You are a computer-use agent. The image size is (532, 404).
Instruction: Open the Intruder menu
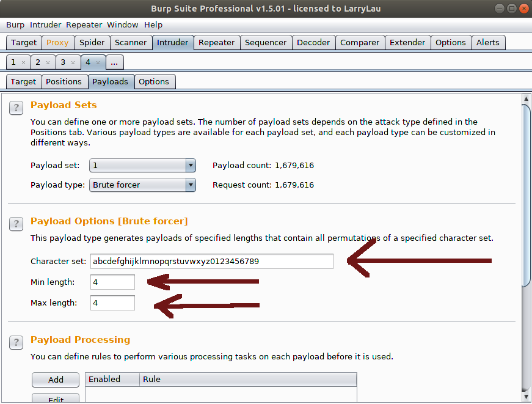[x=45, y=25]
